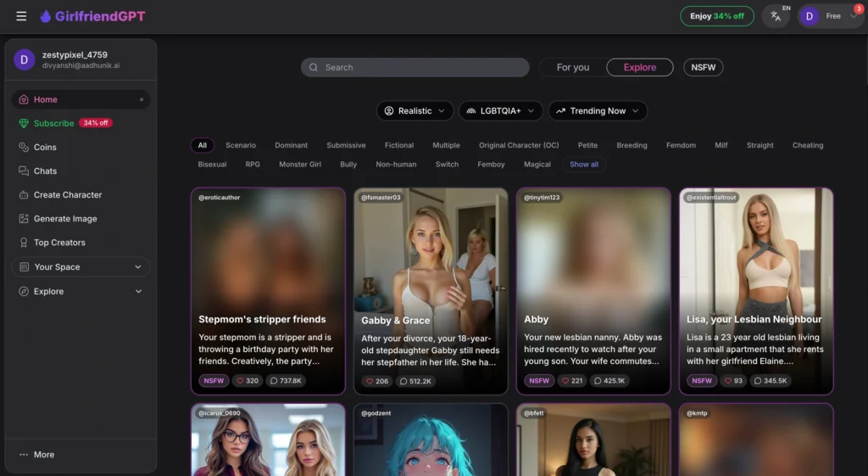Open Generate Image page
The image size is (868, 476).
click(x=81, y=218)
